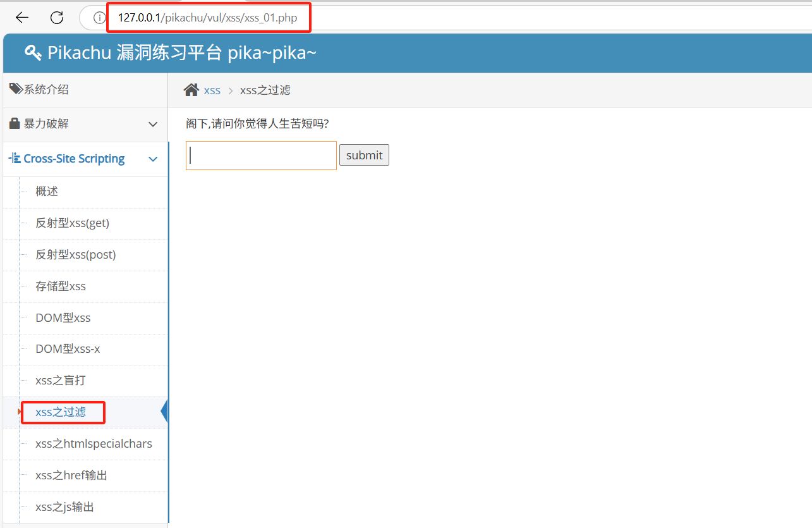Click the submit button
812x528 pixels.
(365, 155)
